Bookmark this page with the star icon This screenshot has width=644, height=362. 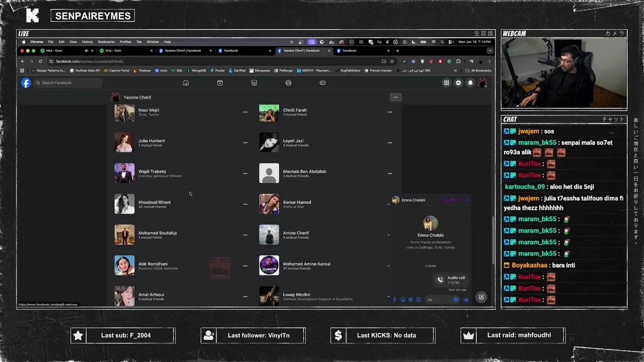pyautogui.click(x=392, y=61)
